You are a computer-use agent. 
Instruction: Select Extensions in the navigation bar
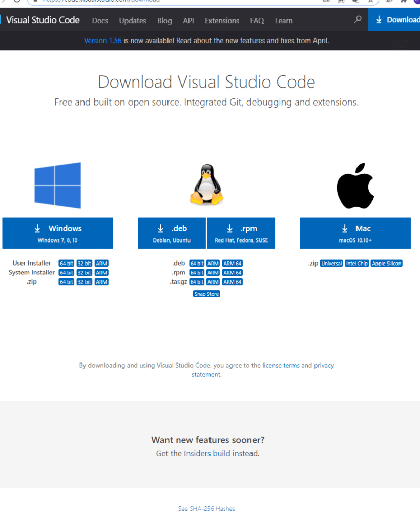(222, 21)
